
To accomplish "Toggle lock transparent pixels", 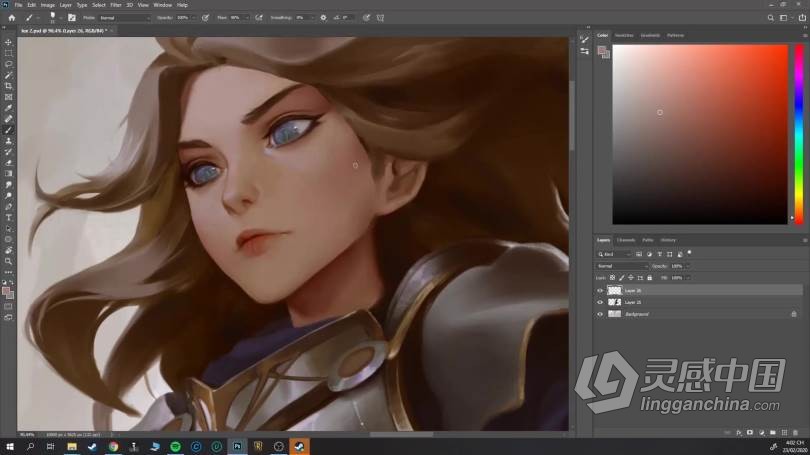I will click(x=613, y=278).
